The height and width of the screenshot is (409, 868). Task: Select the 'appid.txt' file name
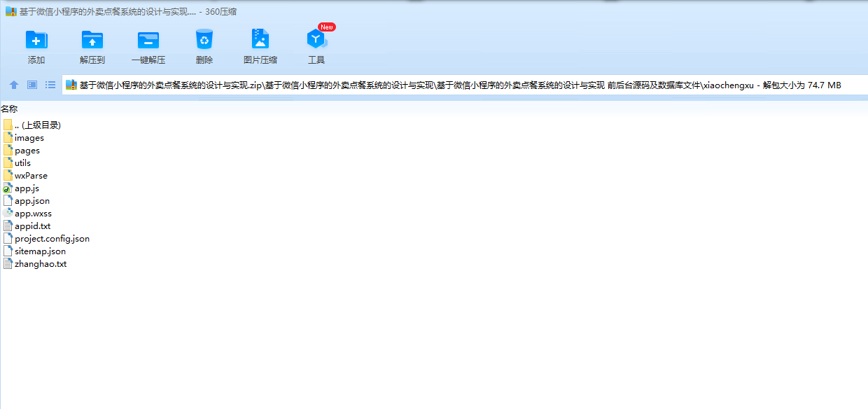click(32, 226)
